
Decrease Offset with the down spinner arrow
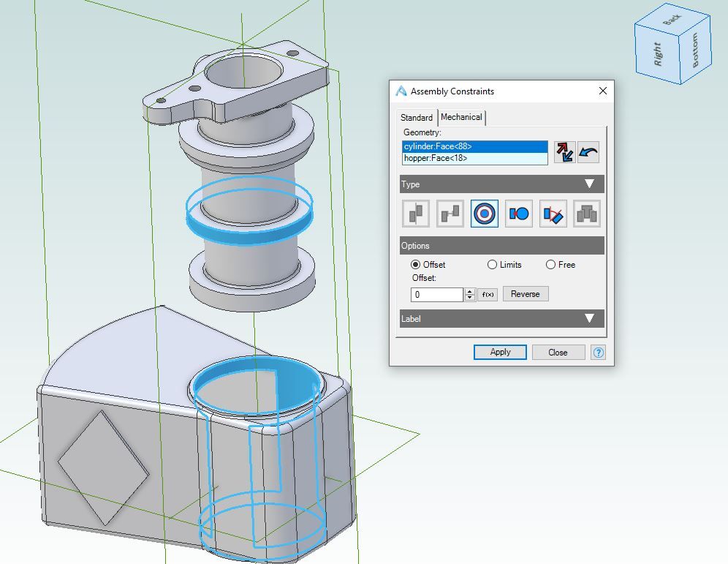coord(470,297)
